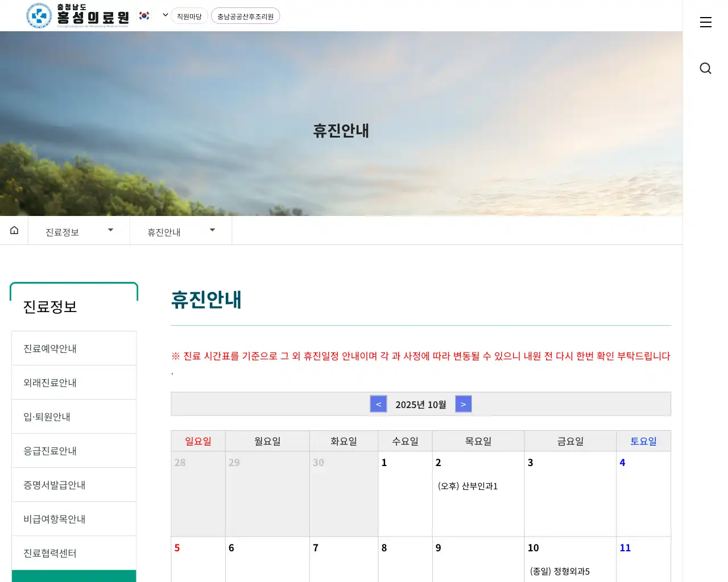
Task: Select 진료예약안내 in sidebar menu
Action: (74, 348)
